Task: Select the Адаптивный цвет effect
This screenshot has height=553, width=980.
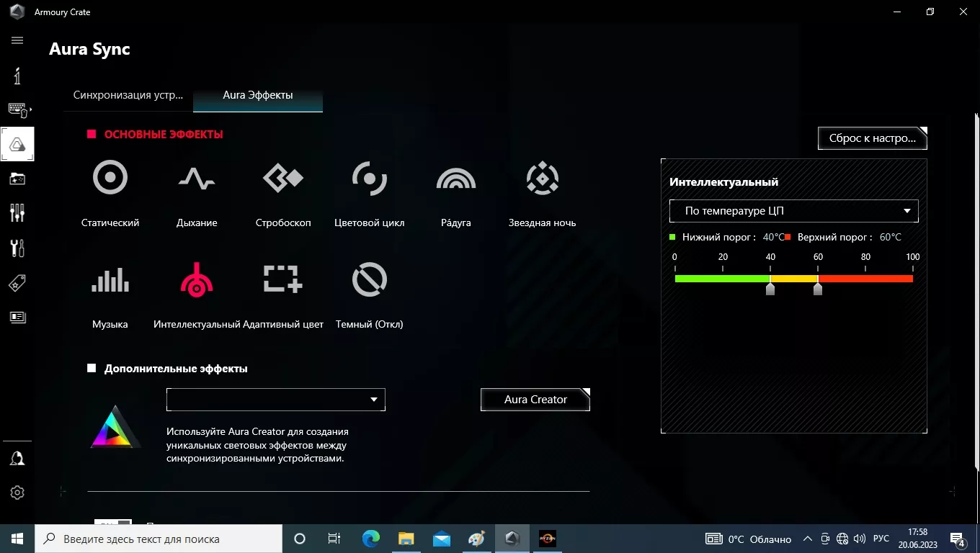Action: coord(283,295)
